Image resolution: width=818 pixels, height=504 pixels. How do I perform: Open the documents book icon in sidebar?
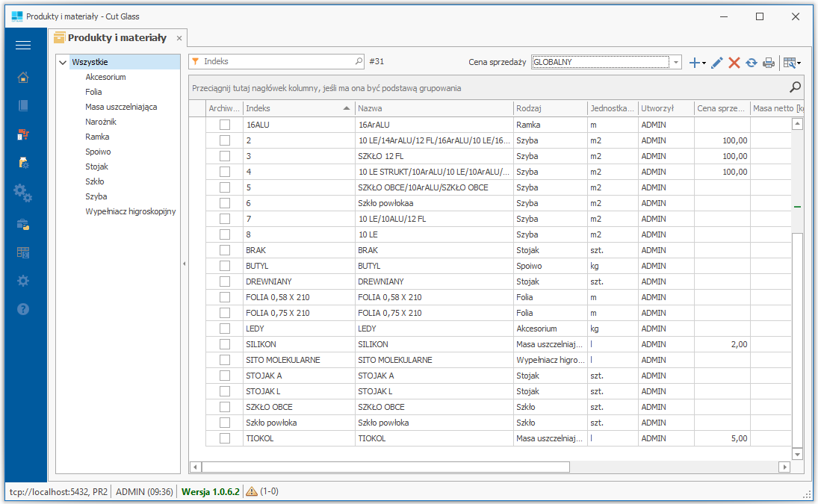pyautogui.click(x=23, y=106)
